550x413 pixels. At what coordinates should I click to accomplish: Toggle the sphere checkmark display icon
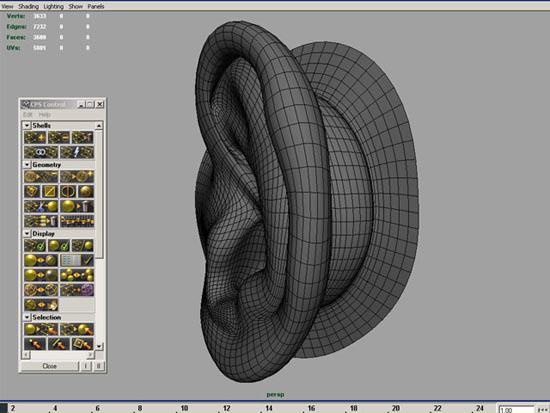coord(59,245)
